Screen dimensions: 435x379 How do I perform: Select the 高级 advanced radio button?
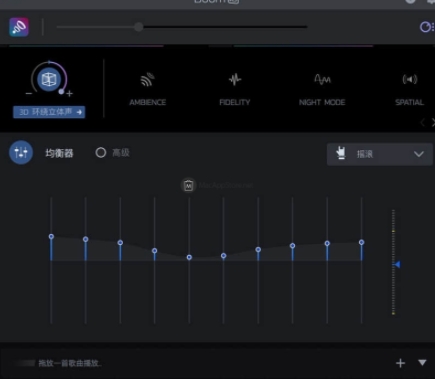[x=101, y=153]
